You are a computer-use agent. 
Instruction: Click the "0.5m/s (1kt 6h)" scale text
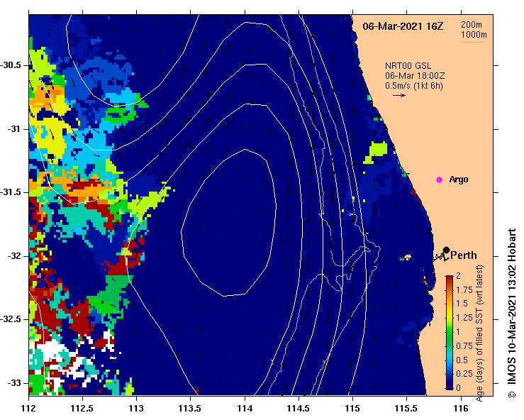[413, 86]
